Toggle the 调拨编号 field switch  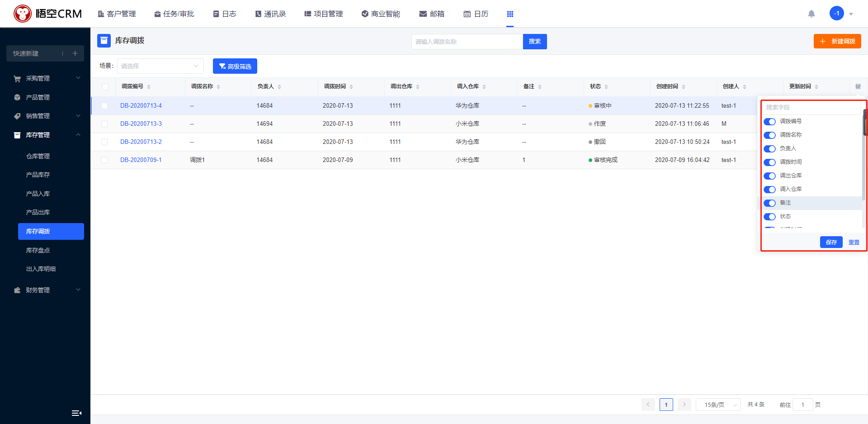click(769, 121)
